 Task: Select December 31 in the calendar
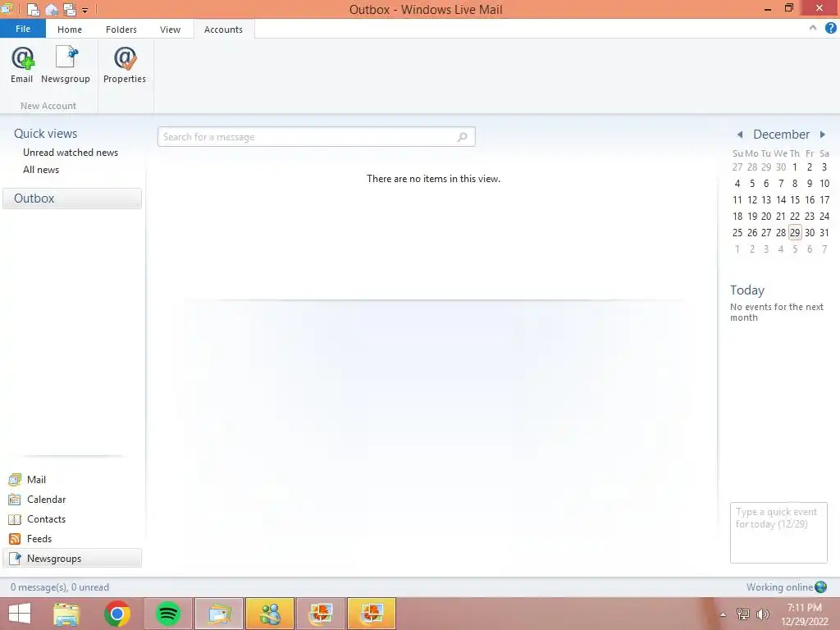click(x=824, y=232)
